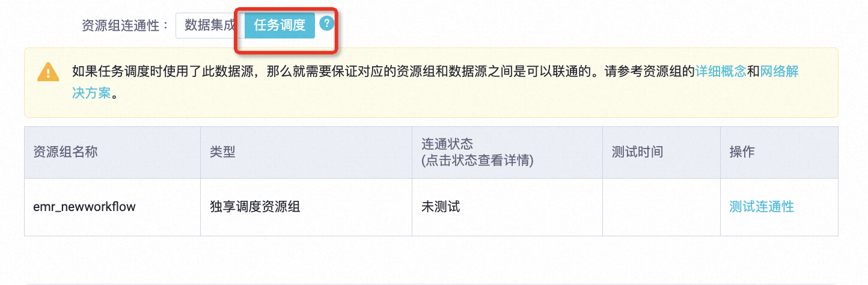
Task: Click the 独享调度资源组 type cell
Action: [x=255, y=207]
